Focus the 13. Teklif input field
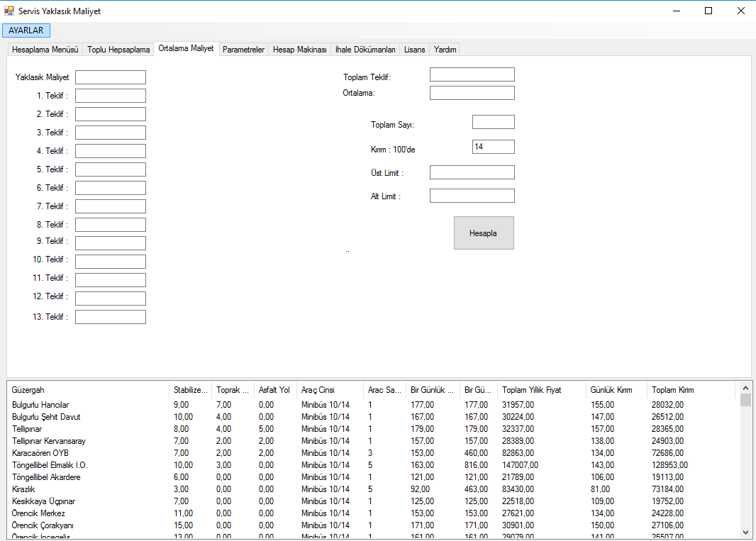Screen dimensions: 756x541 point(111,317)
